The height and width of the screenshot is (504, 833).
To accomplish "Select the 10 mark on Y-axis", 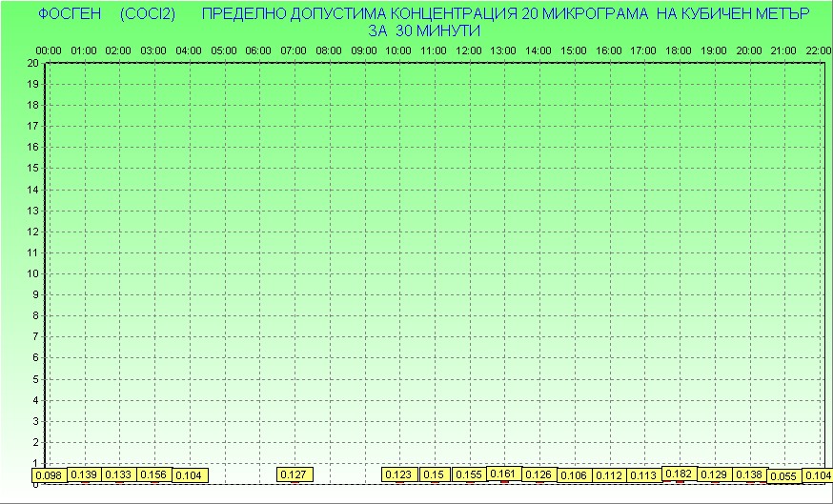I will (32, 273).
